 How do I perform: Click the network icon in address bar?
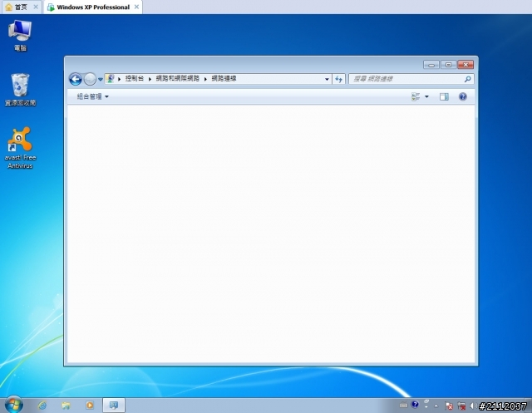coord(110,79)
